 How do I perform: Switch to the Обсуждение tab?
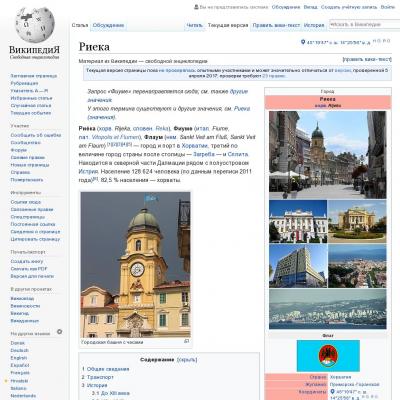(x=108, y=25)
